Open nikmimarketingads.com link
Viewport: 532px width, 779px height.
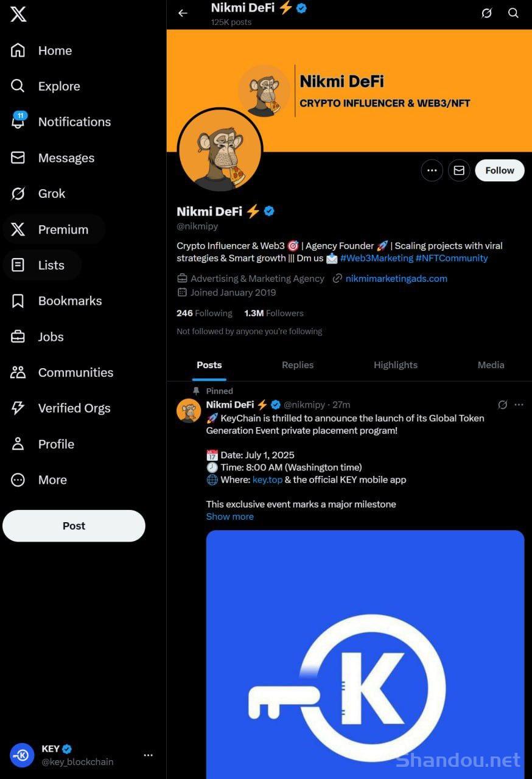(x=396, y=279)
